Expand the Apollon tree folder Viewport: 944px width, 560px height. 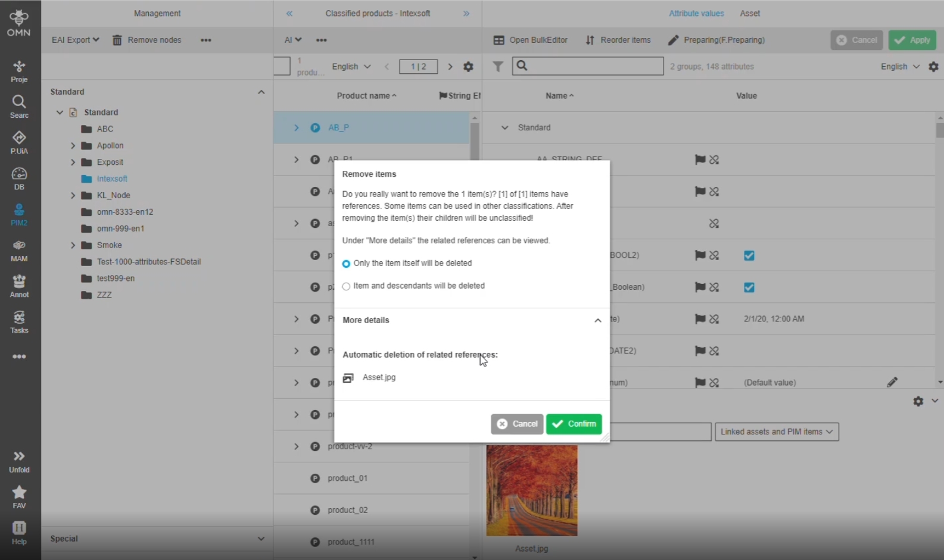(x=73, y=146)
